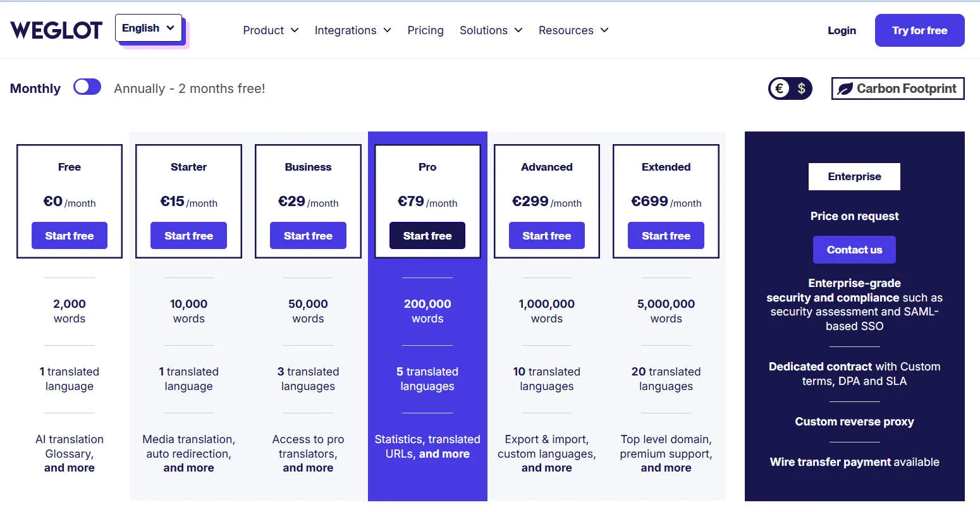The height and width of the screenshot is (512, 980).
Task: Select the dollar currency symbol
Action: [801, 88]
